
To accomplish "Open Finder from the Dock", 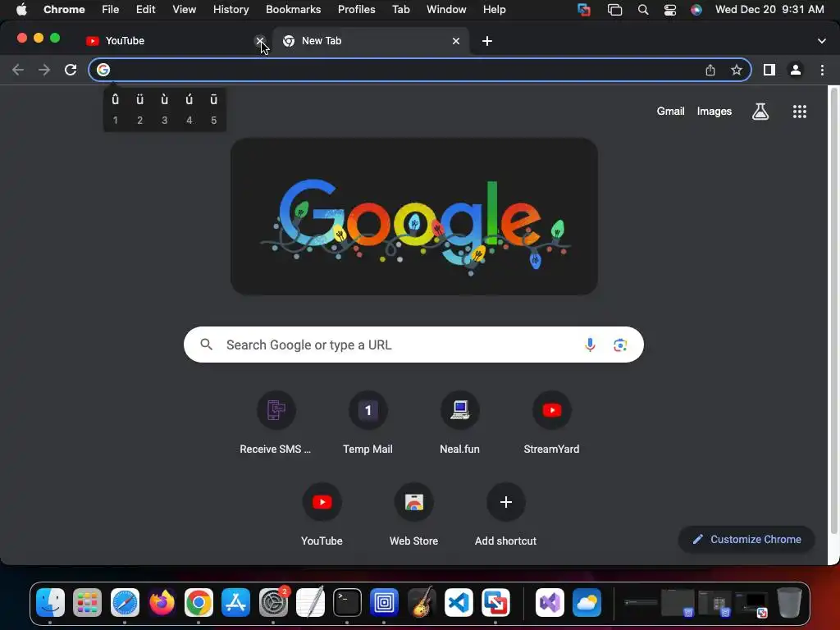I will coord(50,603).
